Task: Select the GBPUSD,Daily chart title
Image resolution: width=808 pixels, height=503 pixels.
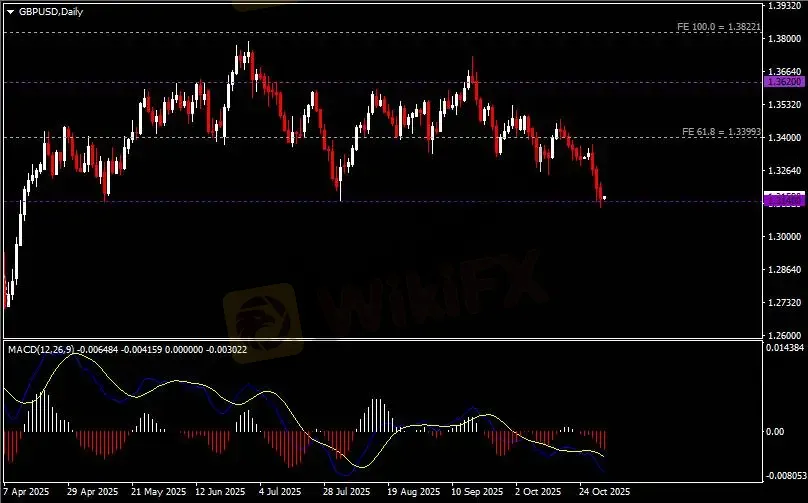Action: (x=50, y=11)
